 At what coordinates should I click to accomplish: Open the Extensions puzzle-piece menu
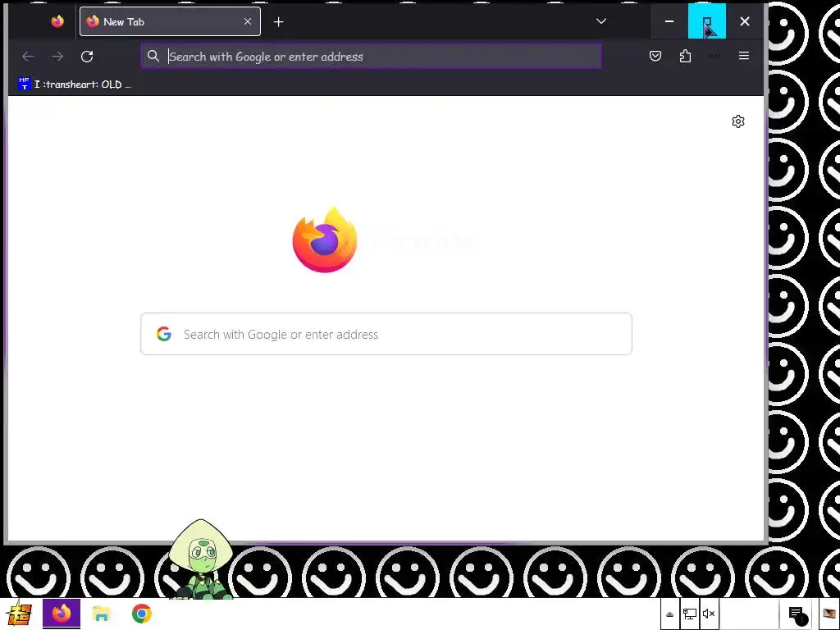pos(685,56)
